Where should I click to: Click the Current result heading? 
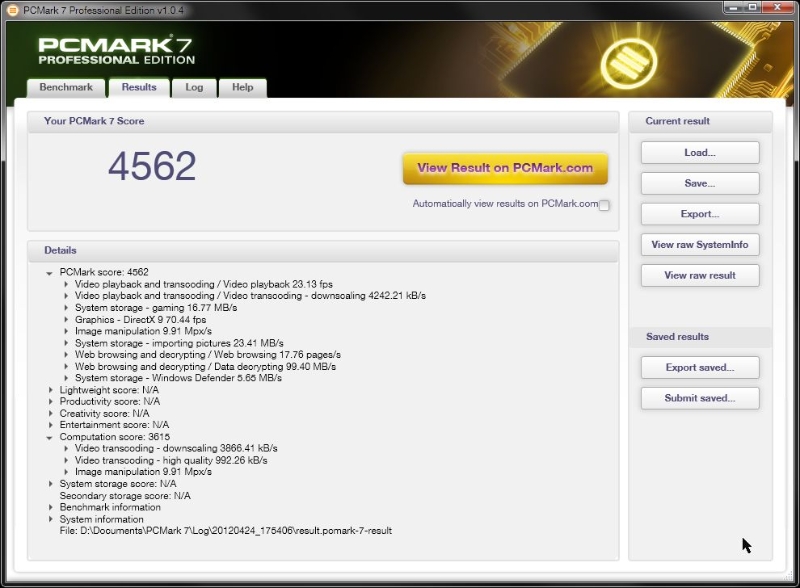[x=678, y=121]
